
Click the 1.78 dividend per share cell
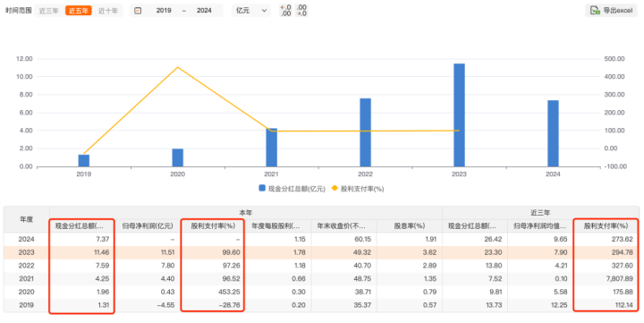pyautogui.click(x=278, y=252)
